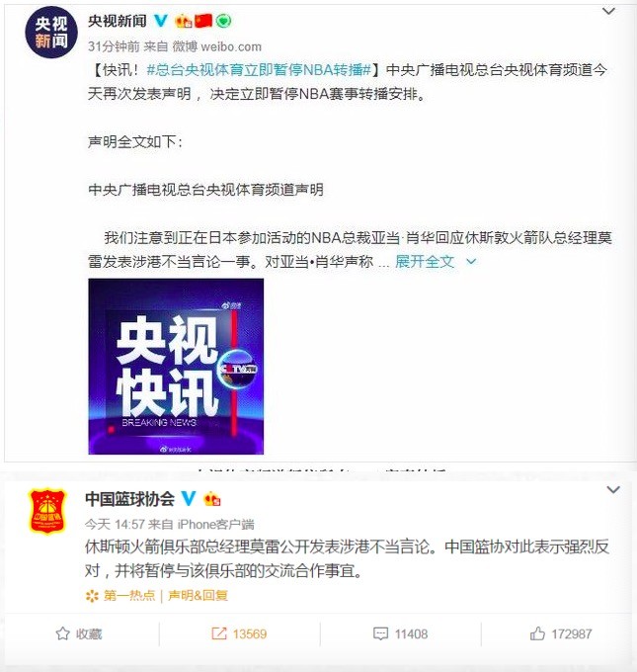Open the hashtag #总台央视体育立即暂停NBA转播#
This screenshot has height=672, width=637.
tap(259, 70)
